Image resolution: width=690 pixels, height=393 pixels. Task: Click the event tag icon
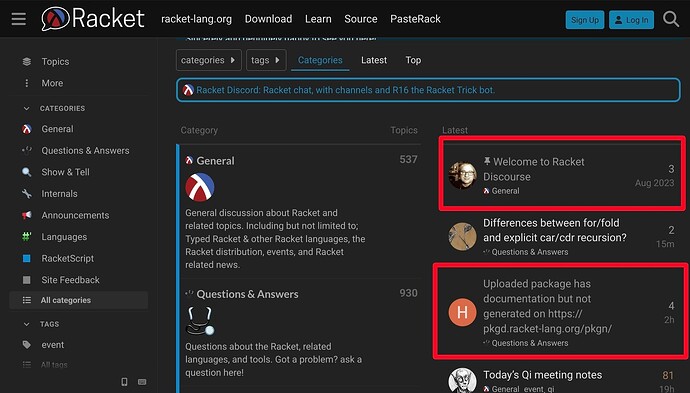[27, 345]
